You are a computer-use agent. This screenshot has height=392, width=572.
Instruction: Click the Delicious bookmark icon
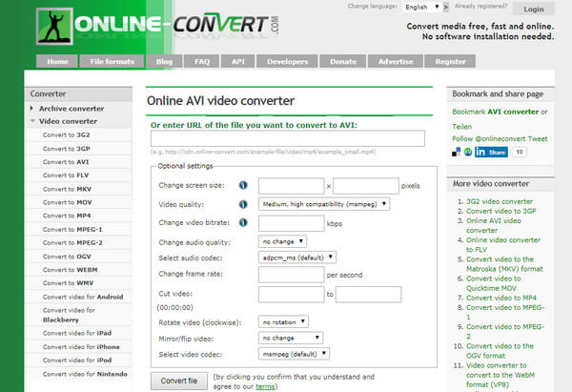click(x=456, y=152)
